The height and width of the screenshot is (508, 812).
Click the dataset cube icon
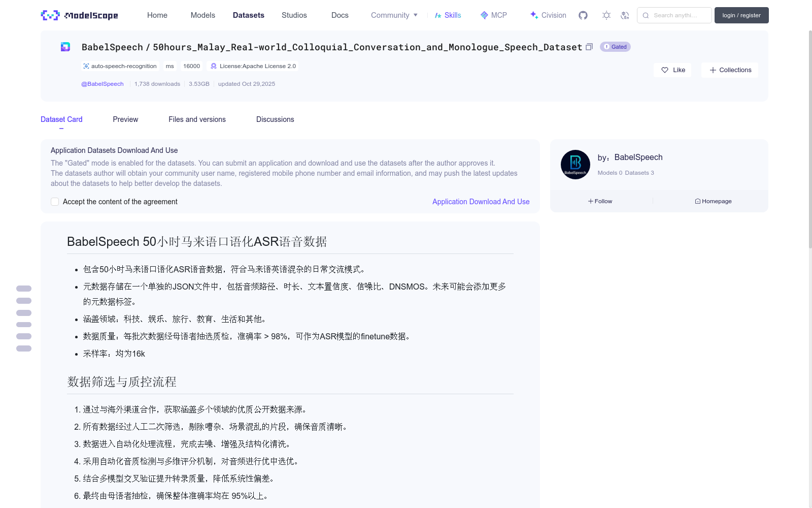coord(65,47)
